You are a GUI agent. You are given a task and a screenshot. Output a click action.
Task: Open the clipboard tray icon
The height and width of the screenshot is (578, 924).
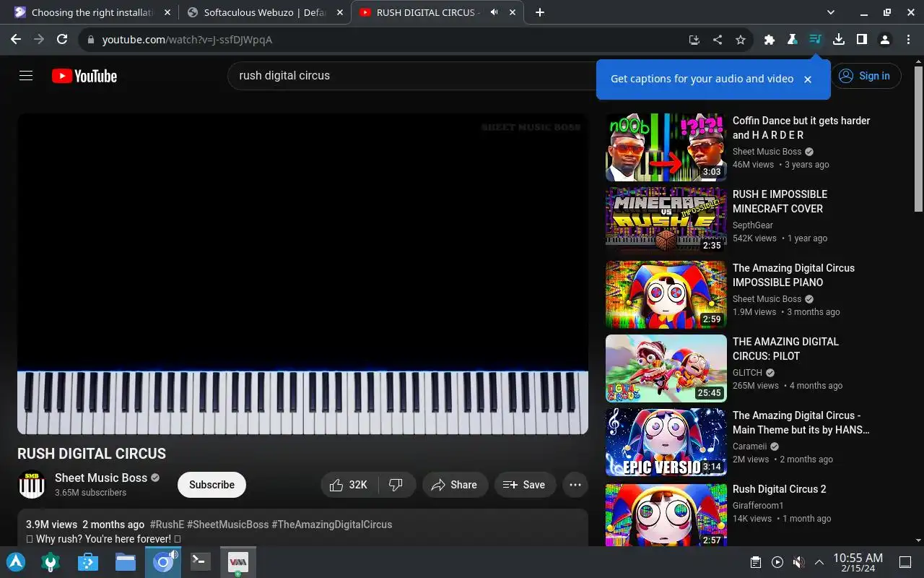756,562
